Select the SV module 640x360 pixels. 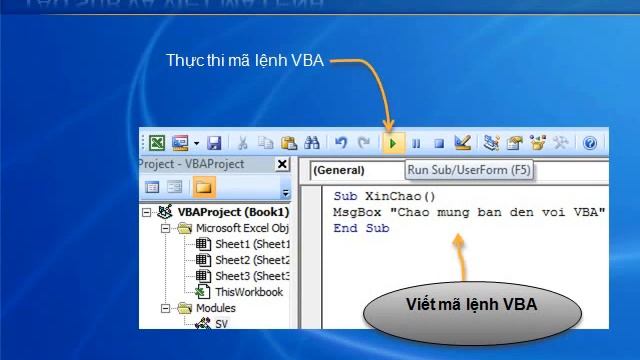(222, 324)
